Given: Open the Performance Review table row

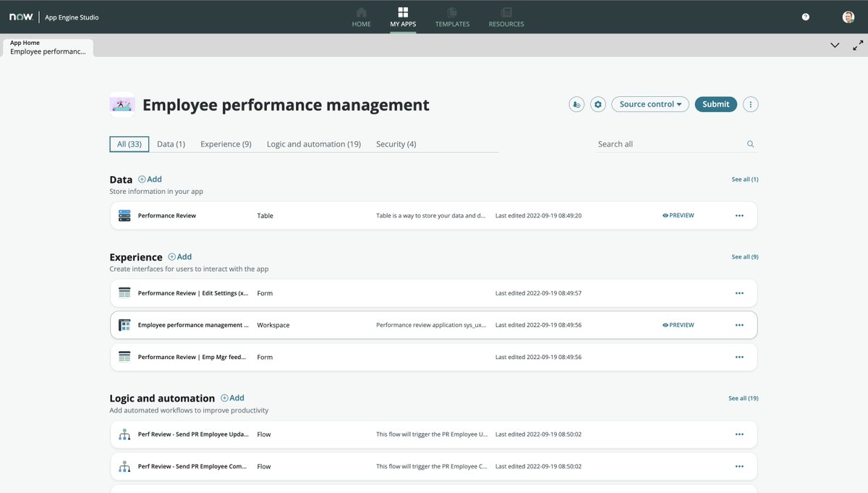Looking at the screenshot, I should tap(433, 216).
